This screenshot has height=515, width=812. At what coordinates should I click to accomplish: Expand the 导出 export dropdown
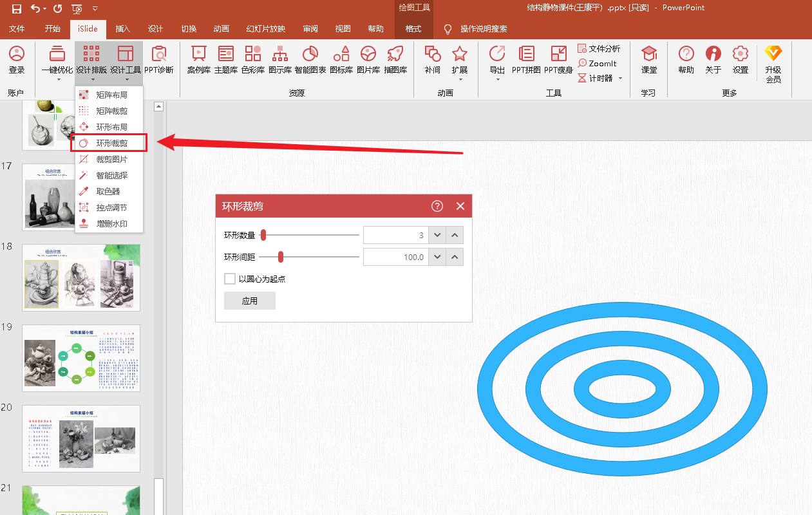[x=498, y=80]
